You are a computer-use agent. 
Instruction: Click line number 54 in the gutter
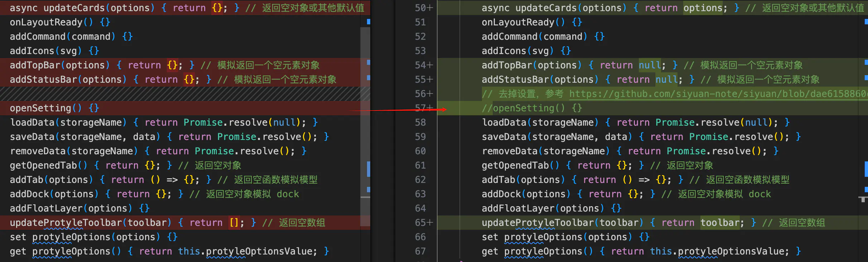click(420, 65)
